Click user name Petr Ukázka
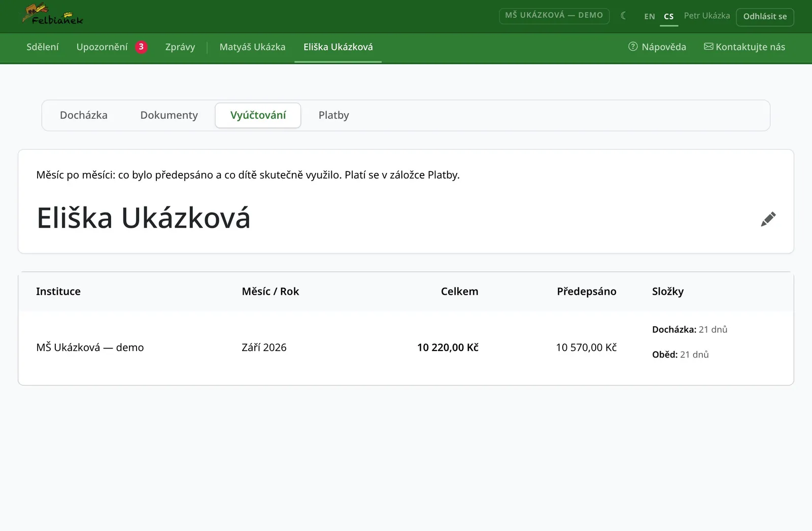 [x=706, y=16]
